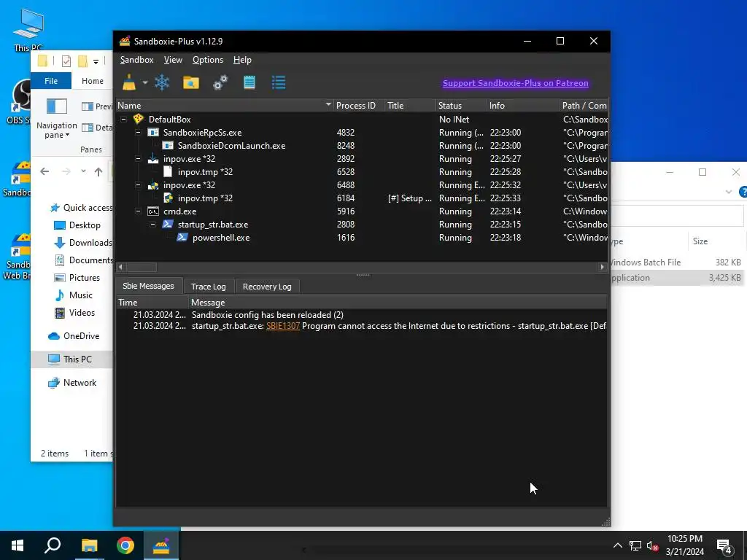
Task: Select the inpov.tmp row with PID 6528
Action: pyautogui.click(x=362, y=172)
